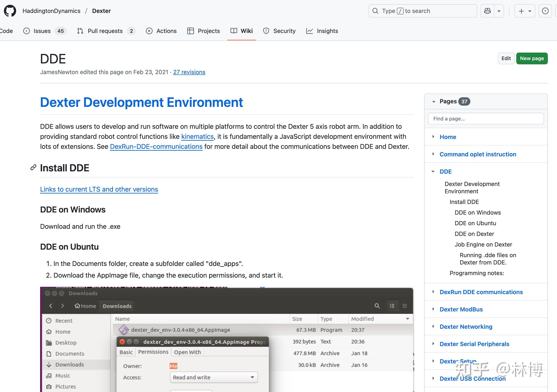
Task: Open the Copilot icon button
Action: [487, 11]
